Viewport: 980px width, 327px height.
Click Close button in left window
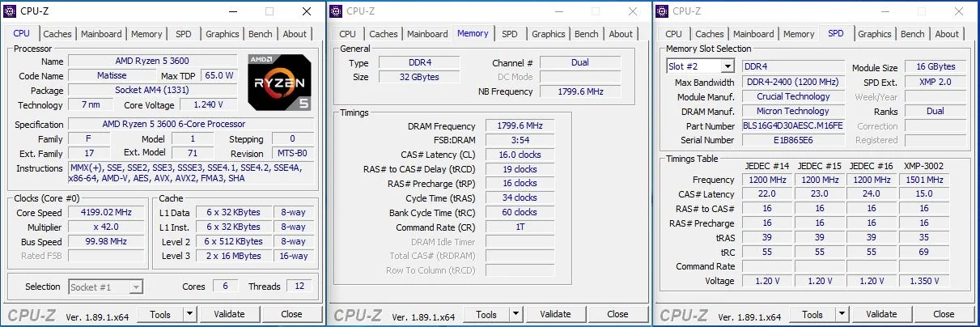291,314
